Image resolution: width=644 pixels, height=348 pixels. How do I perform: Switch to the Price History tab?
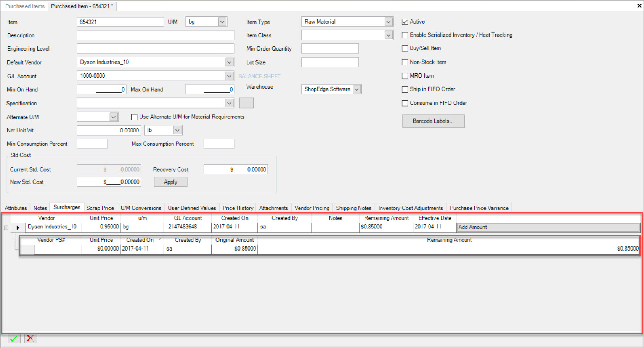click(238, 208)
